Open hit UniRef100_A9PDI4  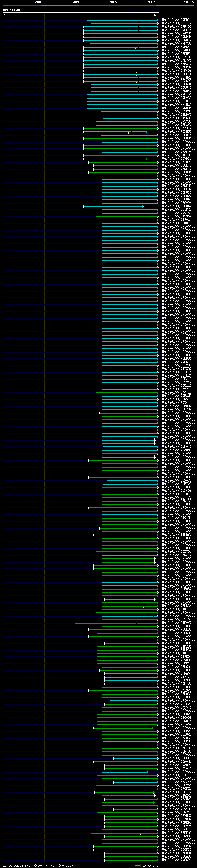(177, 20)
